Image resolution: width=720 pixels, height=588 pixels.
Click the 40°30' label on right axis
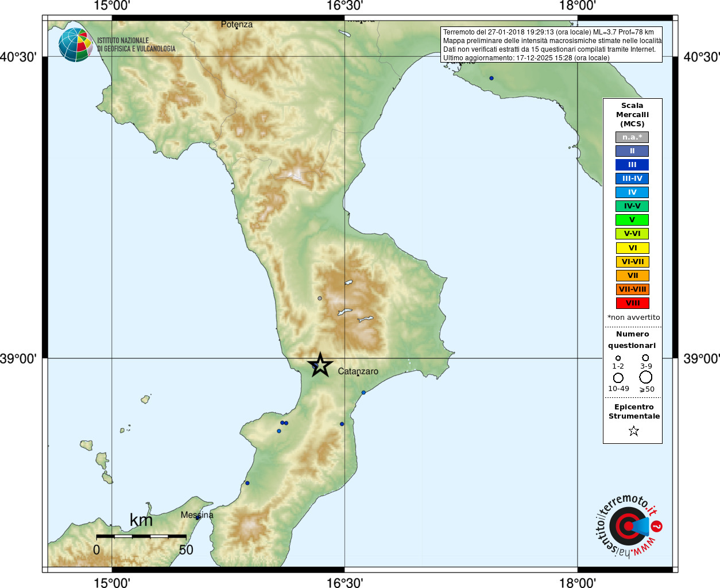point(701,57)
